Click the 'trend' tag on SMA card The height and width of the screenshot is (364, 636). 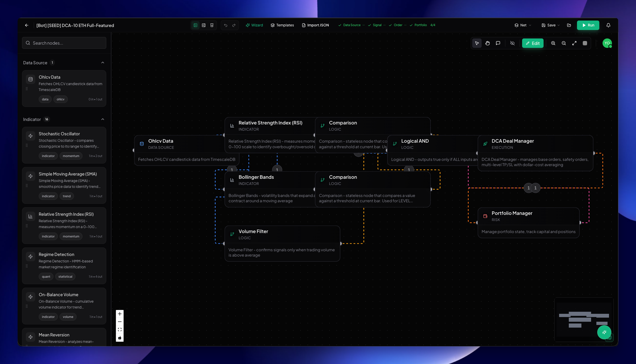tap(67, 196)
